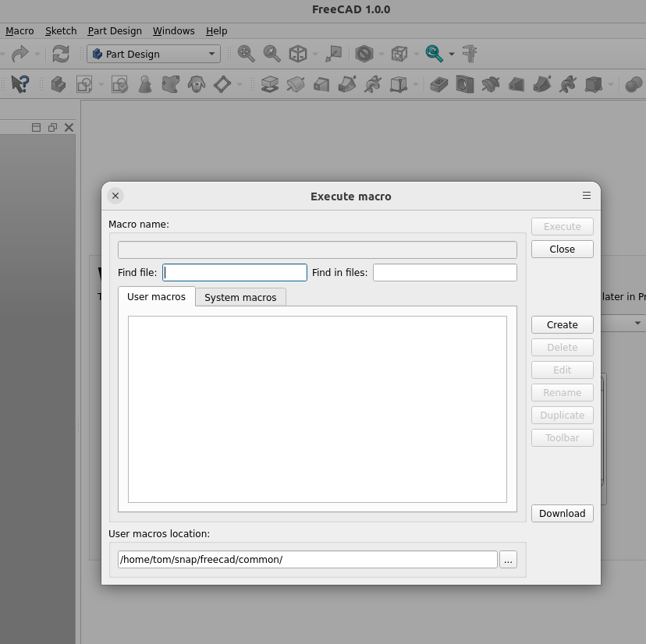Click the What's This help cursor icon
646x644 pixels.
pyautogui.click(x=20, y=83)
